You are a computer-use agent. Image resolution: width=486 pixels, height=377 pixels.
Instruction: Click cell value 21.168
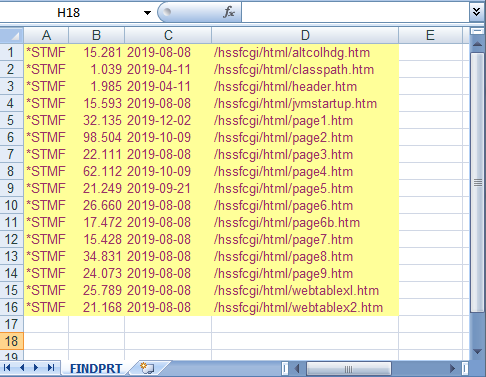(96, 307)
